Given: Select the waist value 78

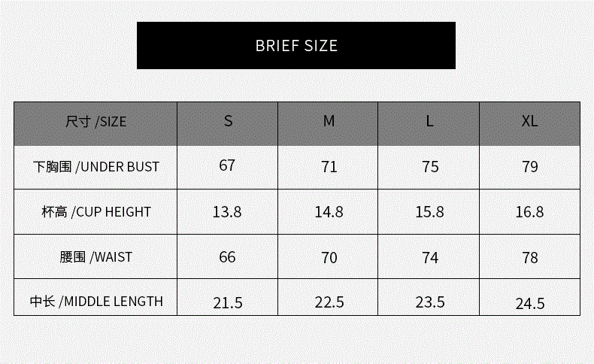Looking at the screenshot, I should 529,257.
